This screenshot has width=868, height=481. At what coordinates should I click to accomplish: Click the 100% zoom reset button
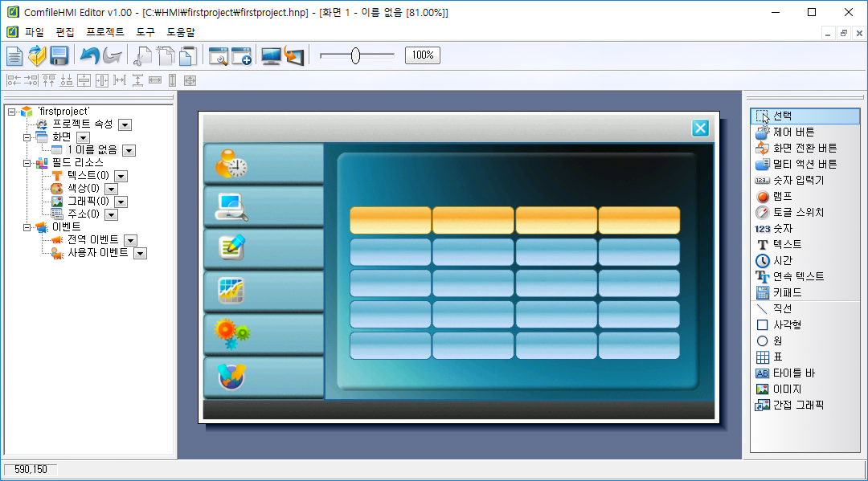pyautogui.click(x=422, y=55)
